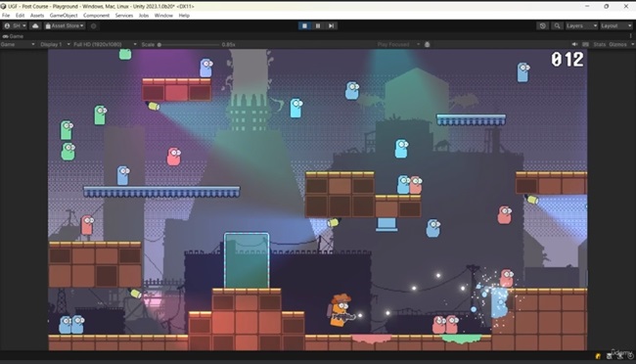Open Full HD (1920x1080) resolution dropdown
Screen dimensions: 636x364
pyautogui.click(x=105, y=44)
